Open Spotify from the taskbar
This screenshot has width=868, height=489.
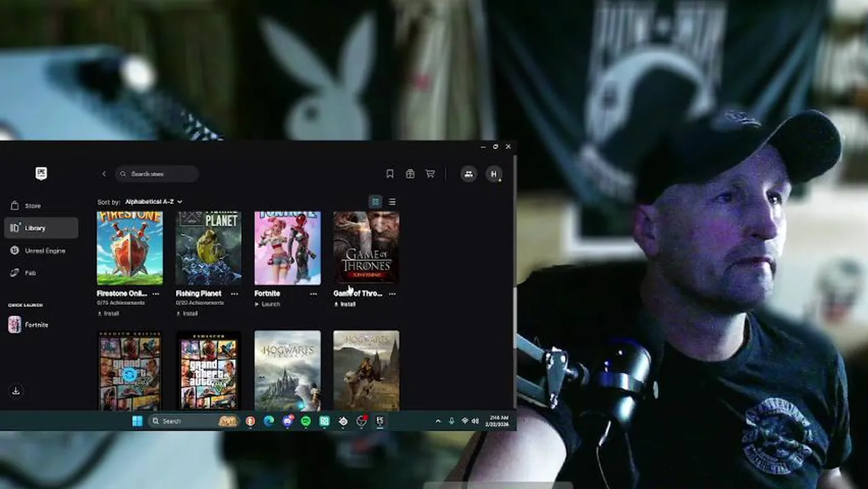coord(306,421)
